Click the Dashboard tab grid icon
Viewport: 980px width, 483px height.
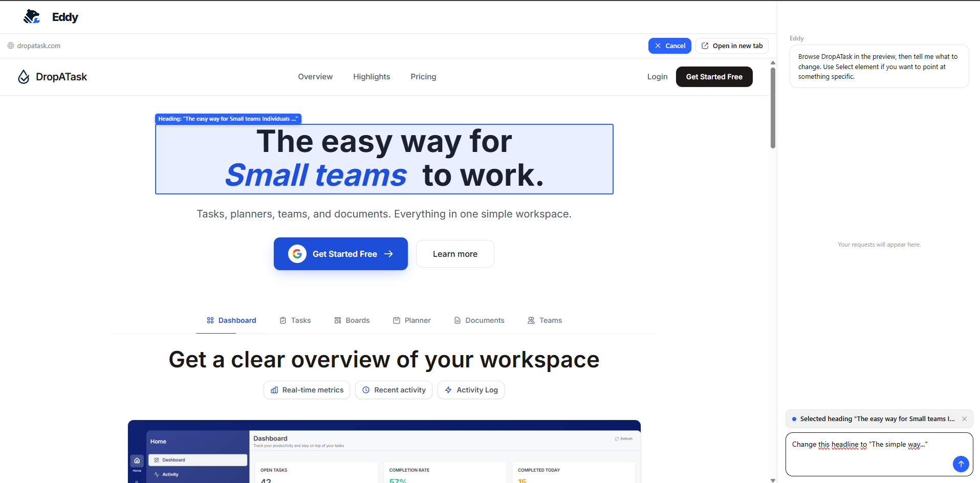(210, 320)
